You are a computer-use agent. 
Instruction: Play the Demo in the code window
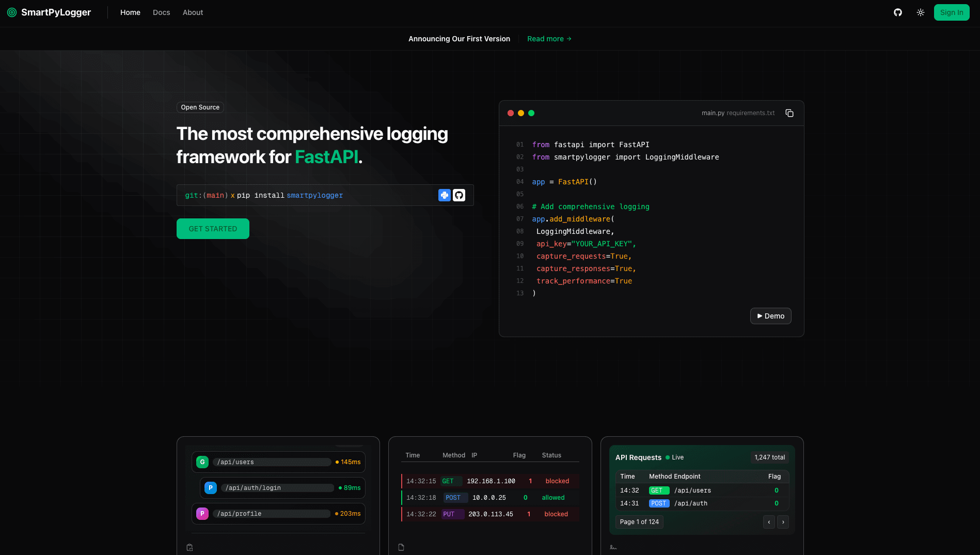point(770,315)
